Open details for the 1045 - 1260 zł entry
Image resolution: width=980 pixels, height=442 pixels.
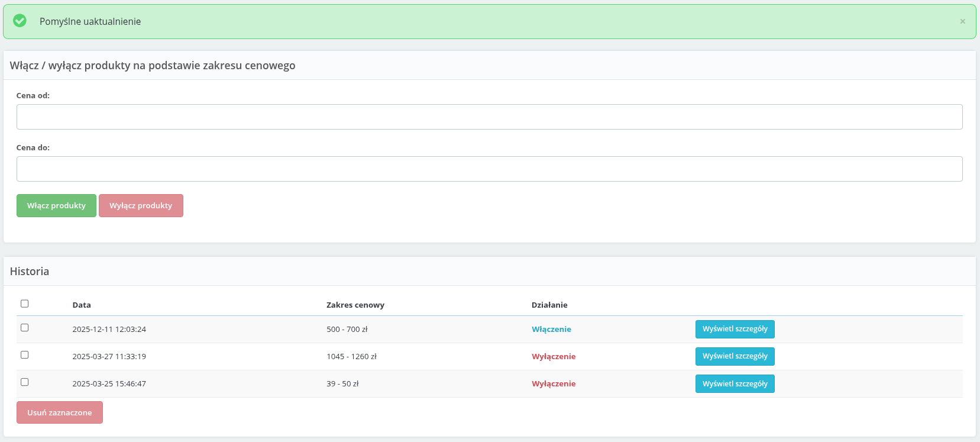(x=735, y=356)
